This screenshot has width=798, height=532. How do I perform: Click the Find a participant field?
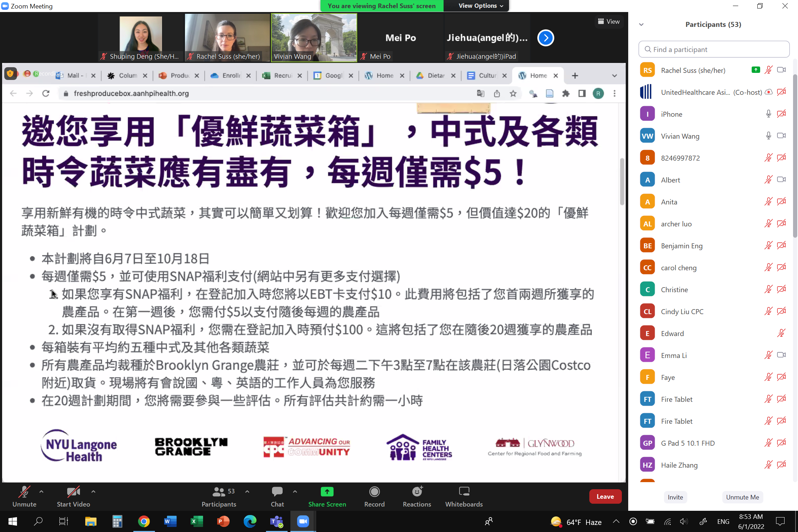click(x=714, y=50)
